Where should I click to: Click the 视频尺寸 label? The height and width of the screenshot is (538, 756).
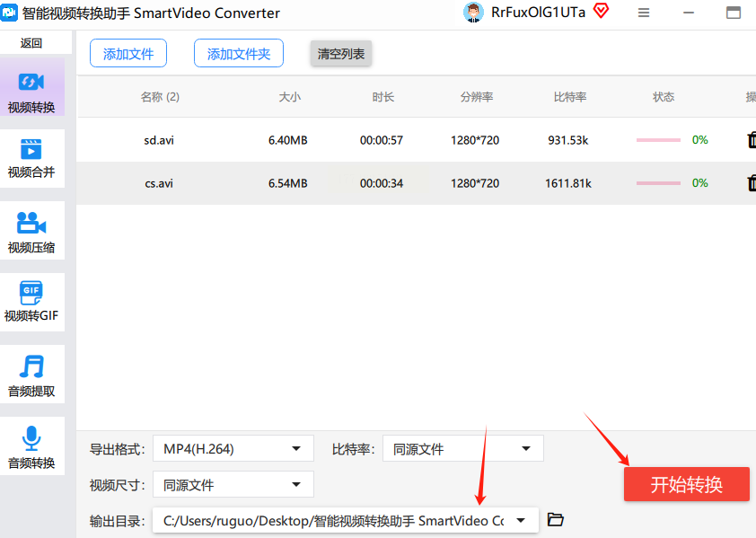[117, 485]
